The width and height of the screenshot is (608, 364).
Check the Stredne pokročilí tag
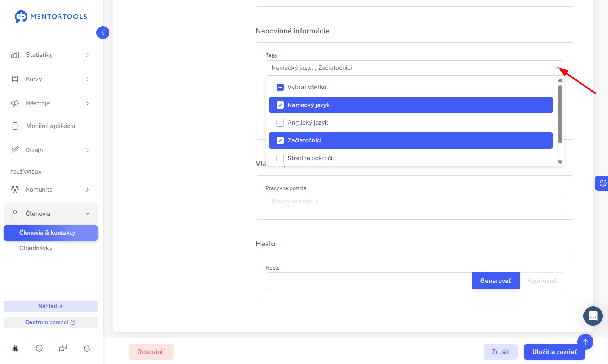coord(411,158)
